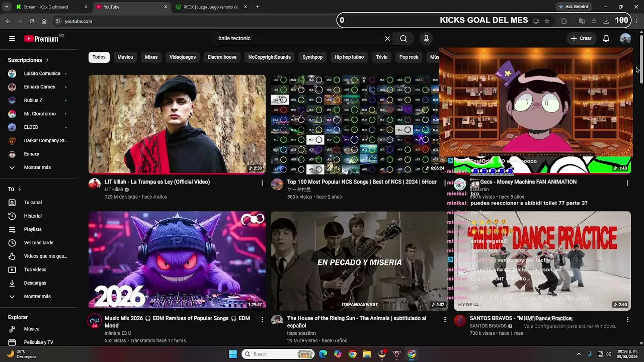Expand Mostrar más in the Tú section
The width and height of the screenshot is (644, 362).
38,297
